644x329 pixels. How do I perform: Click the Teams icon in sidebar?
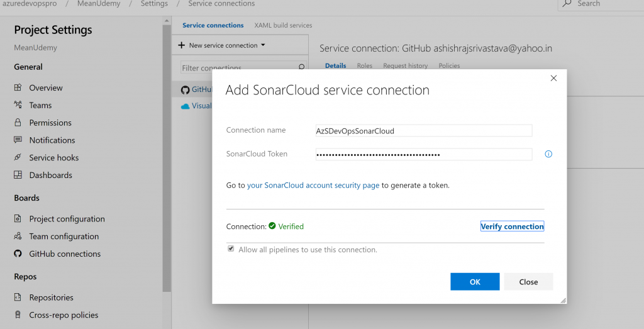(18, 105)
